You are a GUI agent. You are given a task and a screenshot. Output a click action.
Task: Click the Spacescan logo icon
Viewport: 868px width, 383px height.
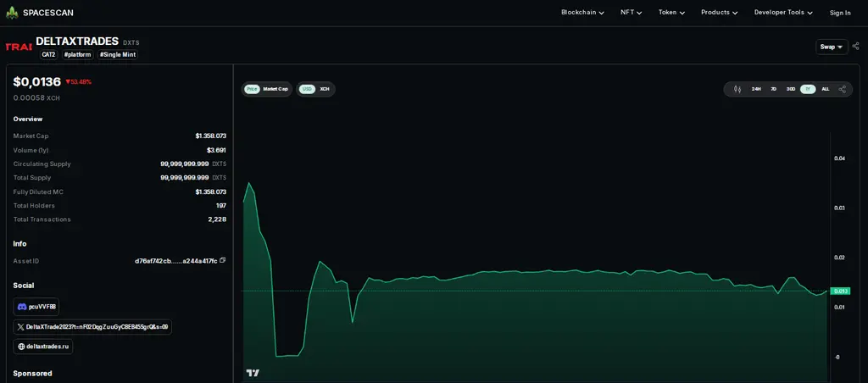12,12
